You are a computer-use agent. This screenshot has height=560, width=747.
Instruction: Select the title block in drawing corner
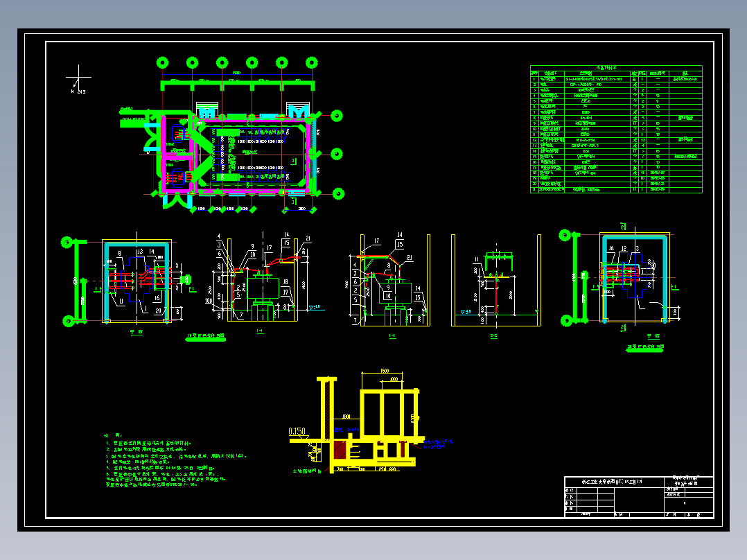point(639,497)
